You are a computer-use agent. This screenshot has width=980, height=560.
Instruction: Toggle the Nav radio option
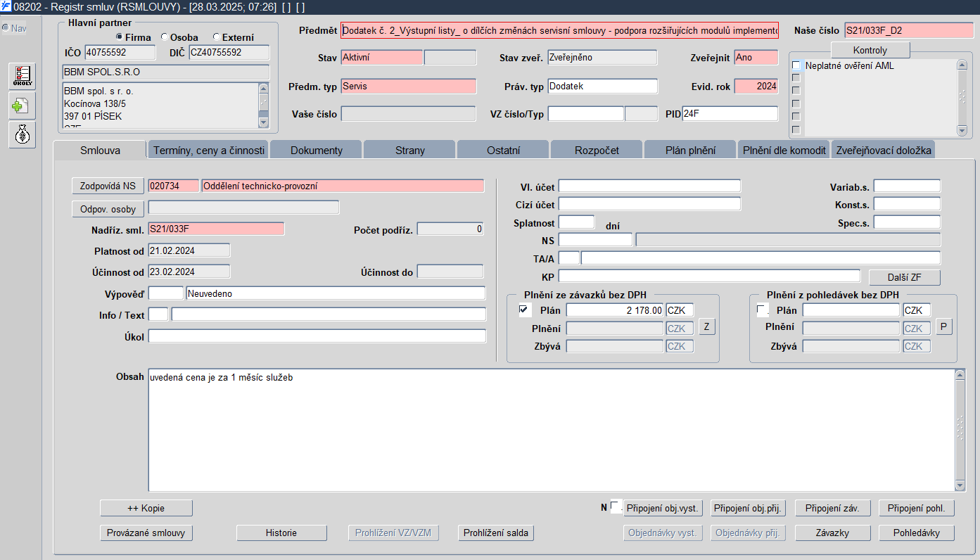6,28
